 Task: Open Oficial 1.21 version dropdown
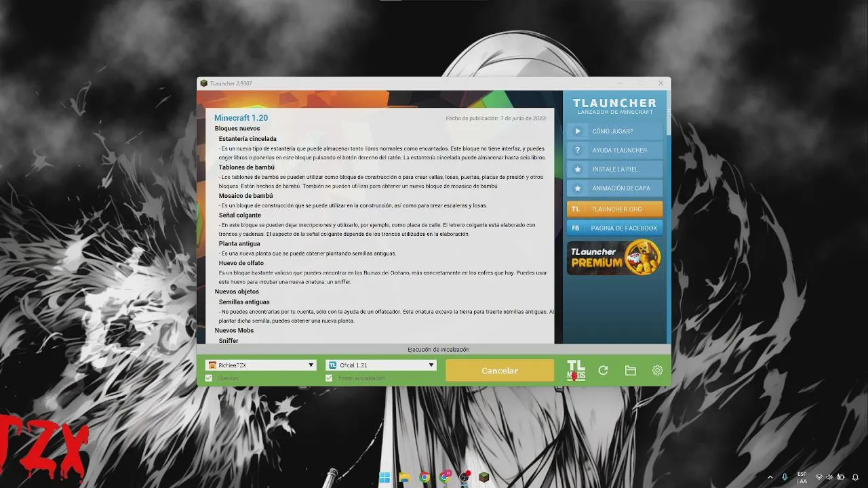[381, 365]
